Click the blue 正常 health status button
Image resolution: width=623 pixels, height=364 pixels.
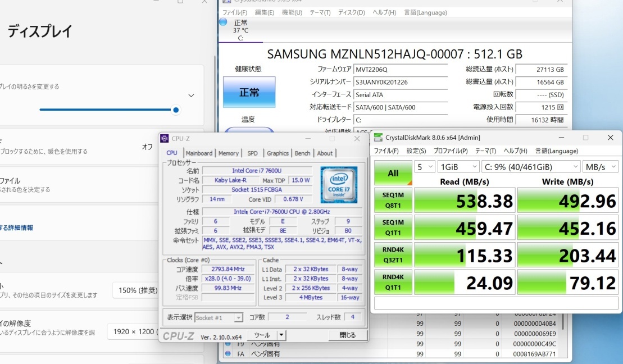pos(249,92)
